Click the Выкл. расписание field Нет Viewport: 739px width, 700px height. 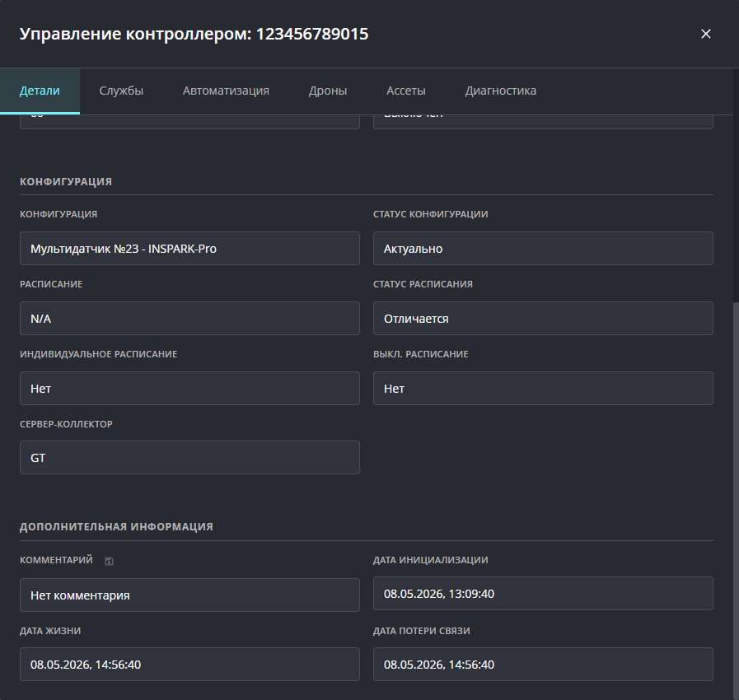click(543, 388)
